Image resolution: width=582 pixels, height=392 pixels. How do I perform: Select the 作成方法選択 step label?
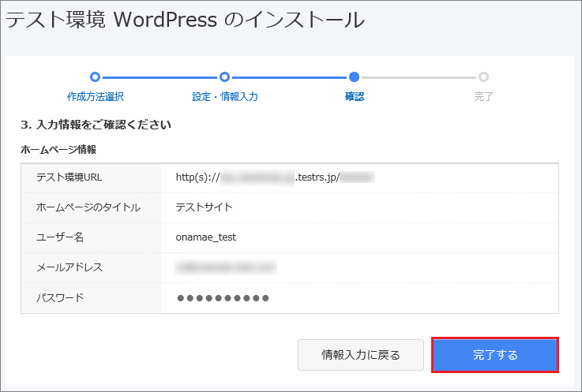[96, 96]
